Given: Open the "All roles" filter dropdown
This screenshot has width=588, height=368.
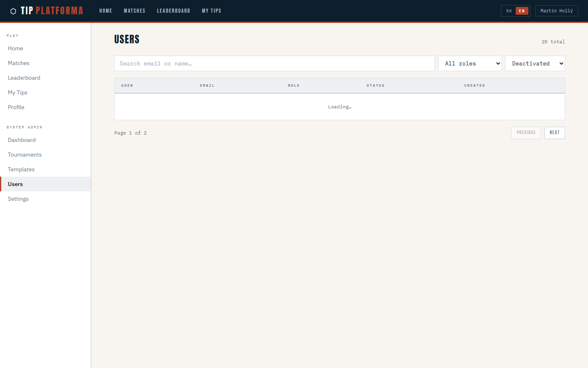Looking at the screenshot, I should point(470,63).
